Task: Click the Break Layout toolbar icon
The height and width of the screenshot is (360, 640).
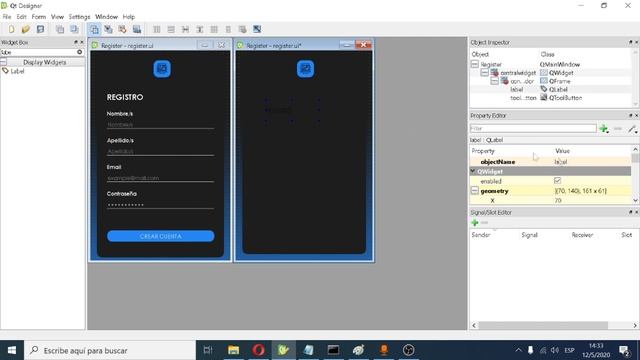Action: click(x=242, y=29)
